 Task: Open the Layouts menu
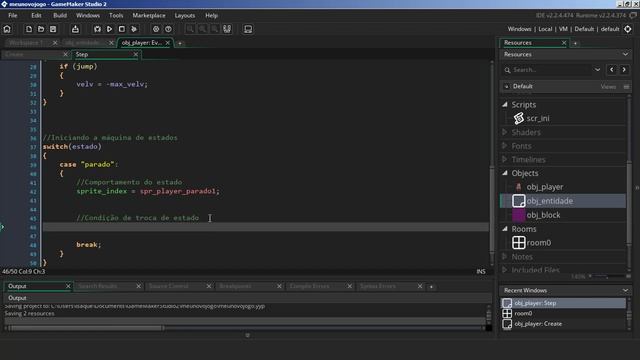coord(184,16)
